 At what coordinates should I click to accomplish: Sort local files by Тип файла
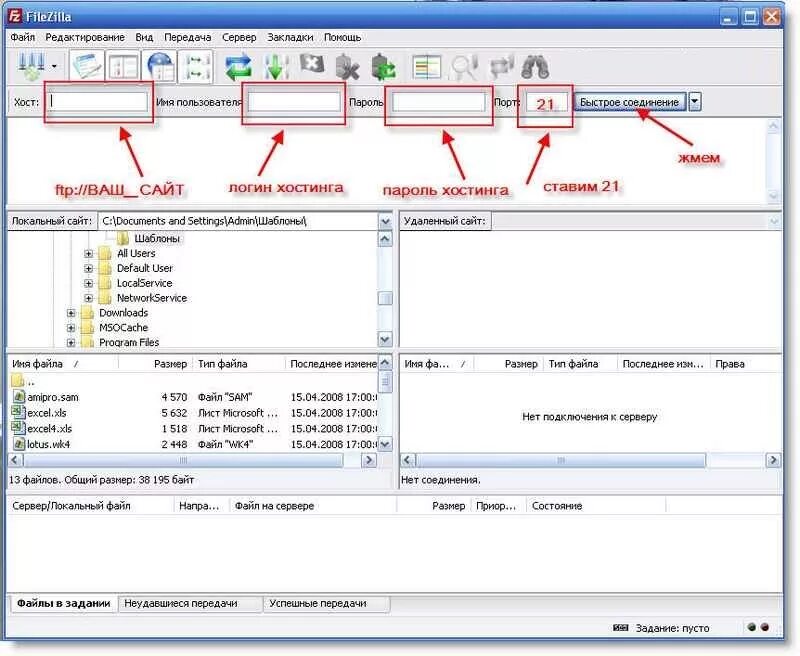239,364
